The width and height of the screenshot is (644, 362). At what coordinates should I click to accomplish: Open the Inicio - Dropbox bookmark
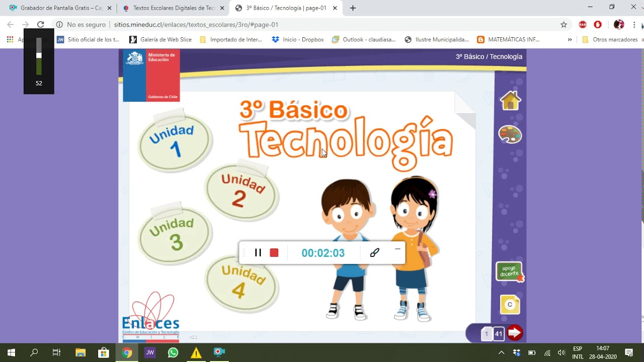[x=298, y=39]
